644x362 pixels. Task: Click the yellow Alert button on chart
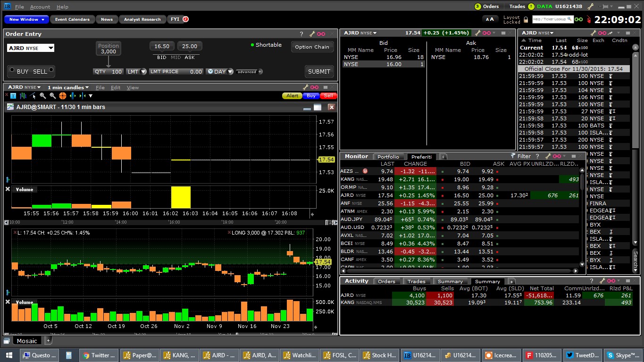click(293, 96)
